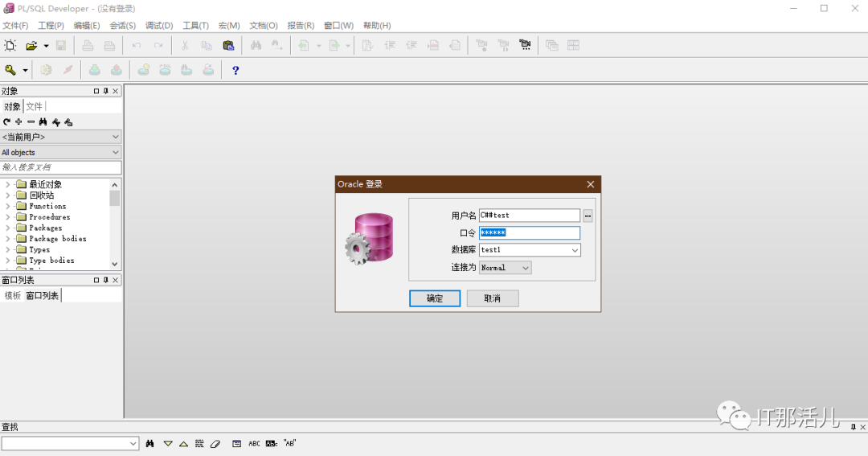Click the Find binoculars icon in main toolbar

[256, 45]
